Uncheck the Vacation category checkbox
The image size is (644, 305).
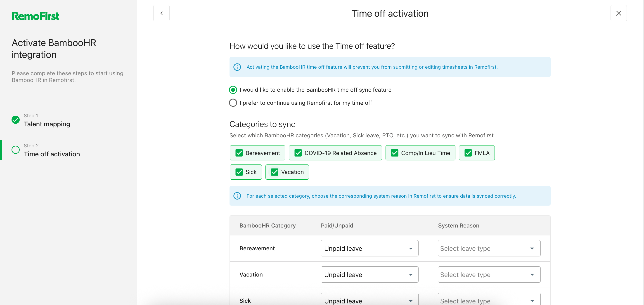click(275, 172)
